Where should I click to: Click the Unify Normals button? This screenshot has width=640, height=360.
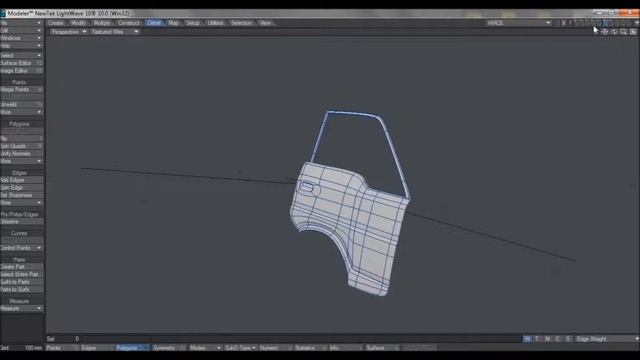22,154
